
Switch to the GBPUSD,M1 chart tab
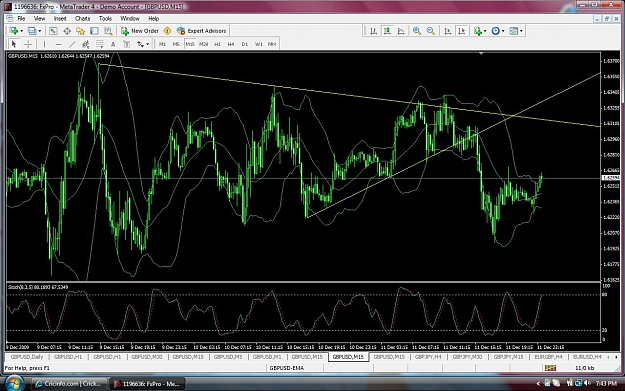coord(267,357)
